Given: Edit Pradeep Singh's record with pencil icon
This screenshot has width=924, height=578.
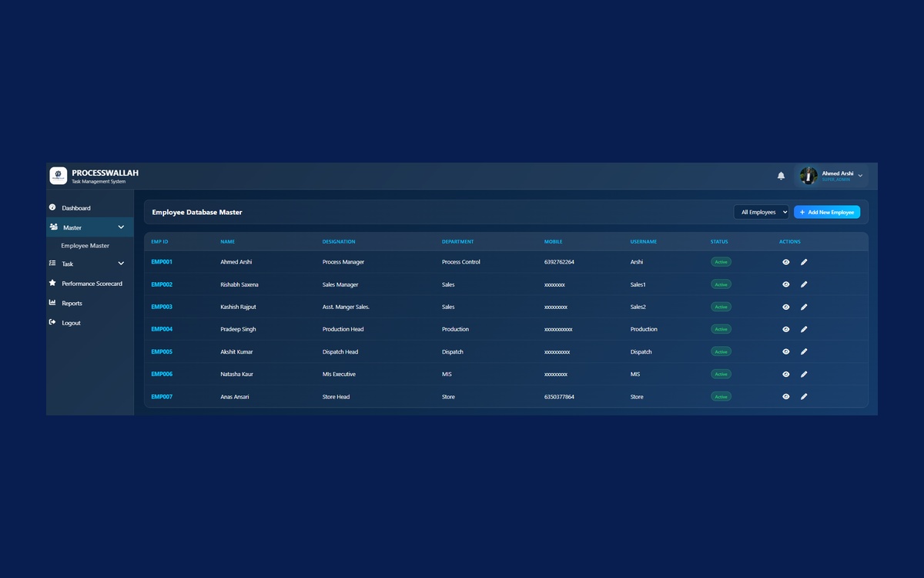Looking at the screenshot, I should coord(804,329).
